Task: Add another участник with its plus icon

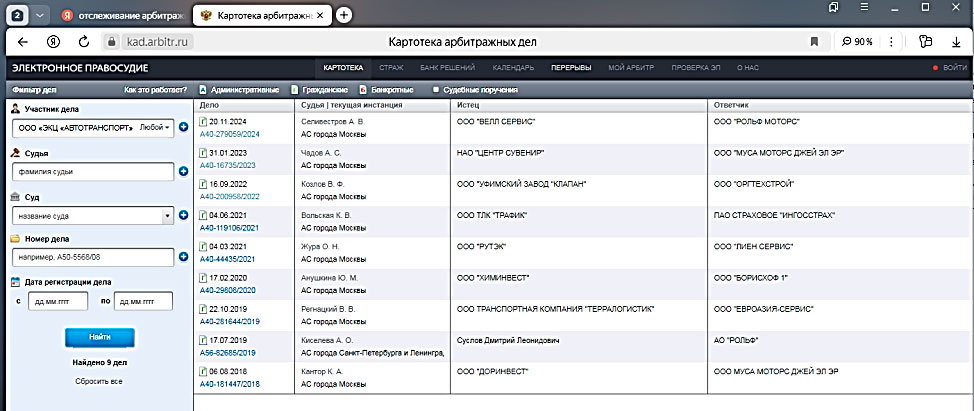Action: pos(183,127)
